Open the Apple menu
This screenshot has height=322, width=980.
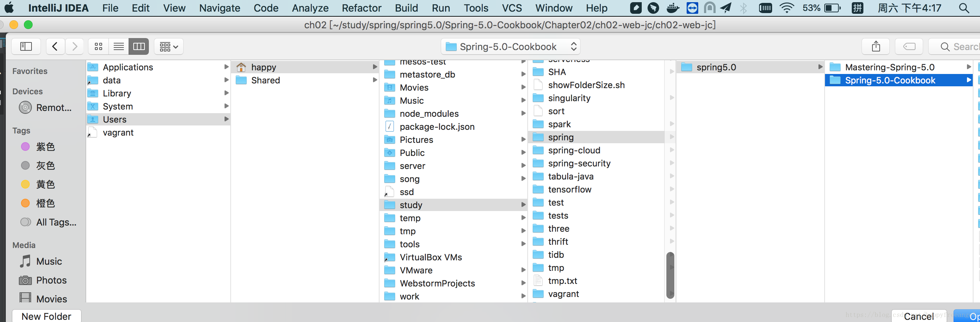9,8
